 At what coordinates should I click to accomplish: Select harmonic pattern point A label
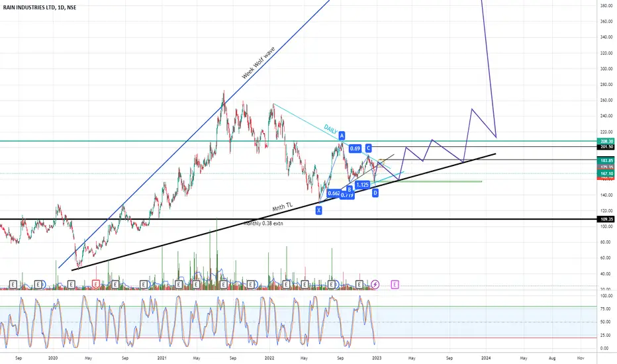click(x=342, y=136)
